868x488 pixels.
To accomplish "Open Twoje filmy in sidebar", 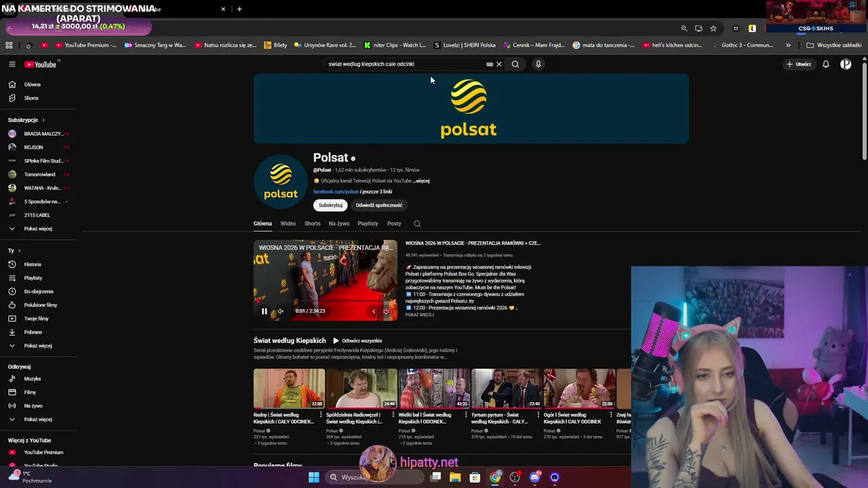I will coord(38,319).
